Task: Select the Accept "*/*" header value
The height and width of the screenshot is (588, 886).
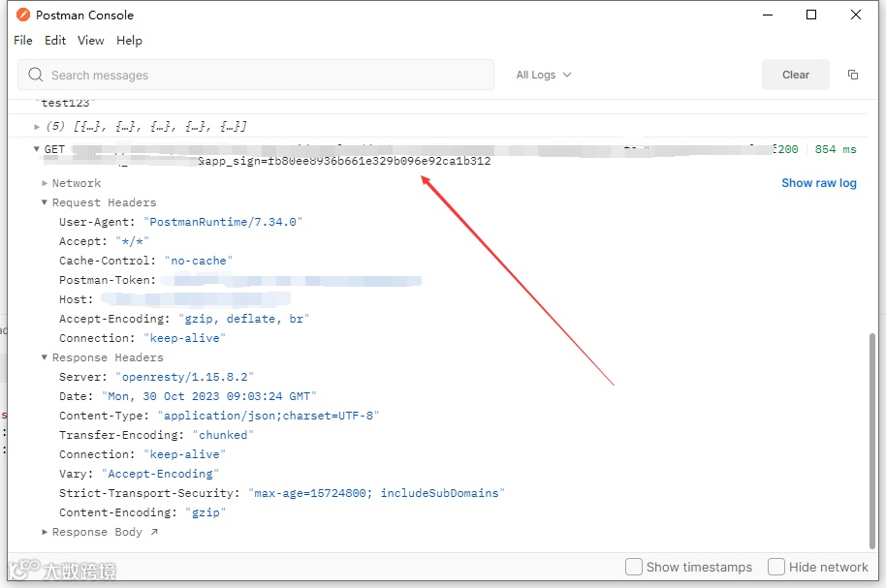Action: click(x=132, y=241)
